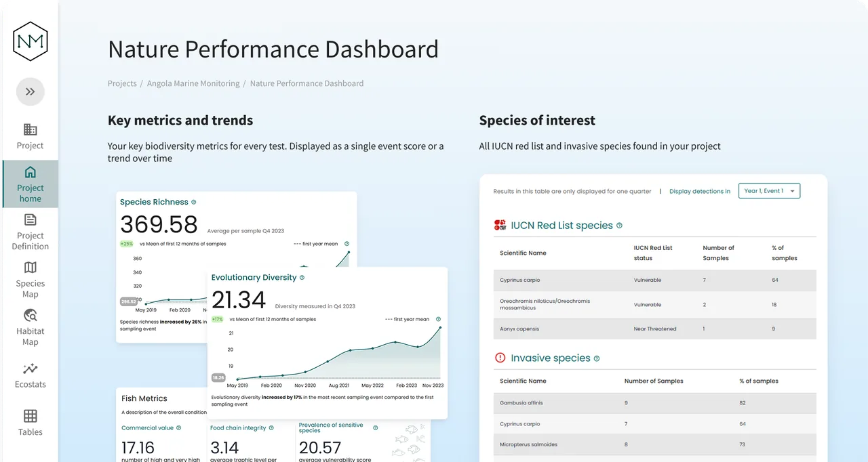The image size is (868, 462).
Task: Click the 369.58 Species Richness value
Action: click(159, 224)
